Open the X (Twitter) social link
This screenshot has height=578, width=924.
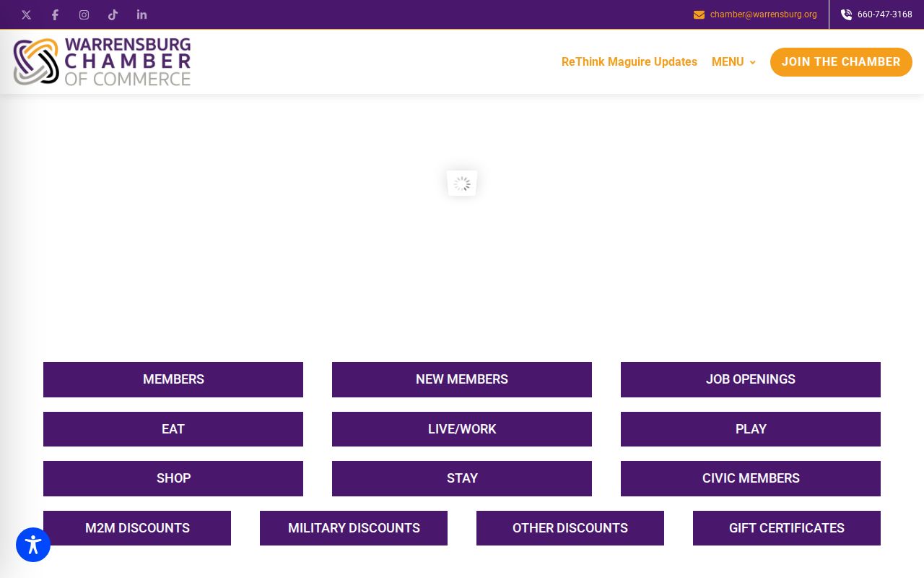coord(26,14)
